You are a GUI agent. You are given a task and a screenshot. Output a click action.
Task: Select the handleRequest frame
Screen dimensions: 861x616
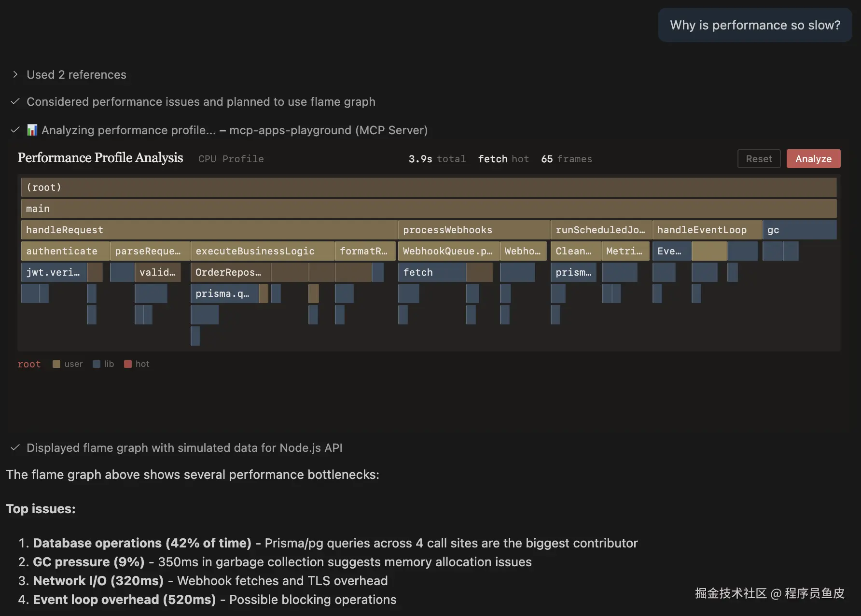point(209,230)
